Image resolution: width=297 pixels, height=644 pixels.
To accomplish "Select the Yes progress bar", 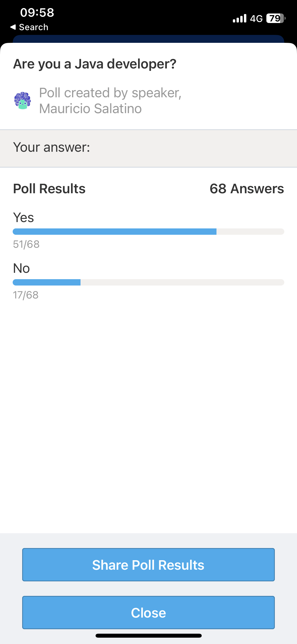I will (148, 232).
